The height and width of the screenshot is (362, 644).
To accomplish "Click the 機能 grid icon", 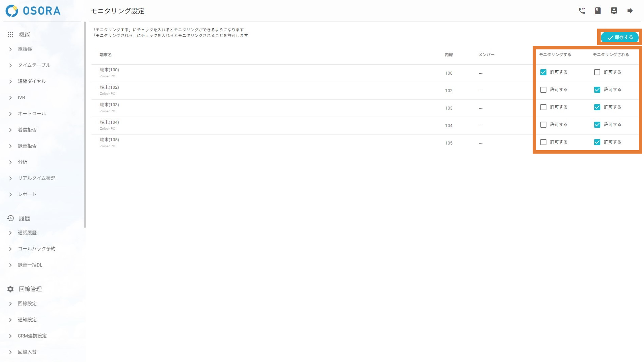I will click(10, 35).
